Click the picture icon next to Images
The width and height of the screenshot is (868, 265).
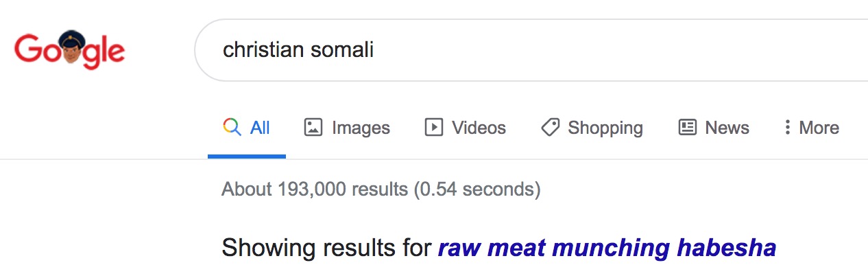point(313,127)
